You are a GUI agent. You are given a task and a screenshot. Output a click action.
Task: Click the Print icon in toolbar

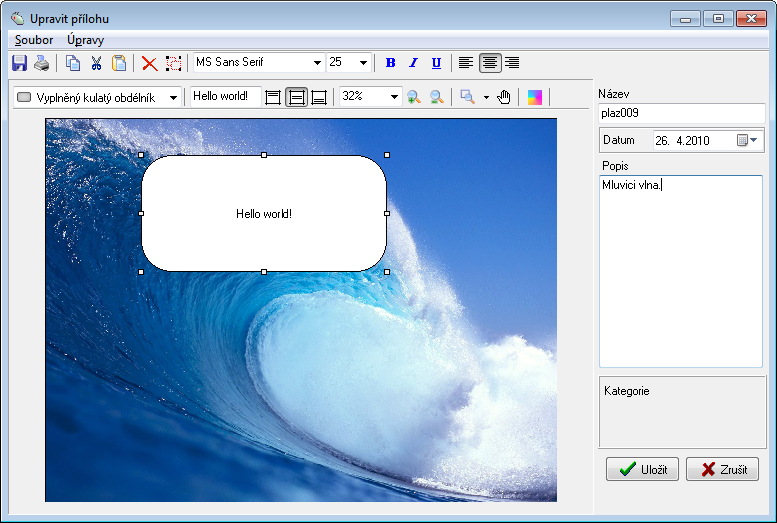pyautogui.click(x=41, y=63)
